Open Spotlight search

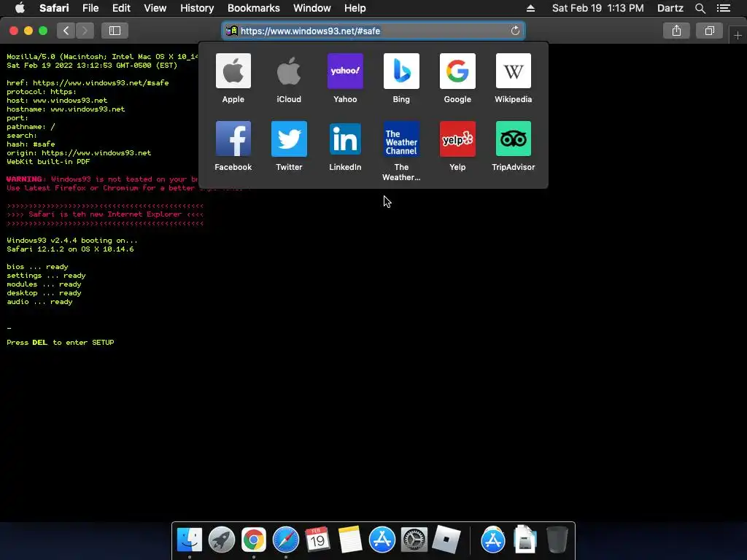click(700, 8)
